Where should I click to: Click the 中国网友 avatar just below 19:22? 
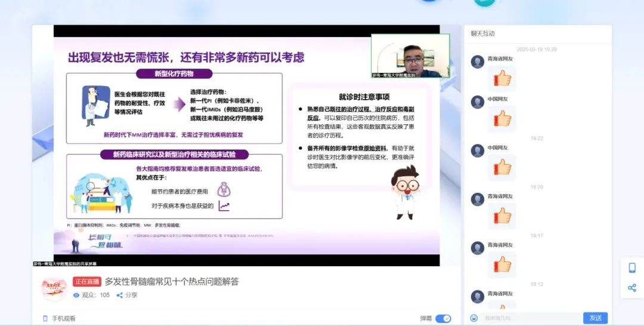tap(477, 151)
